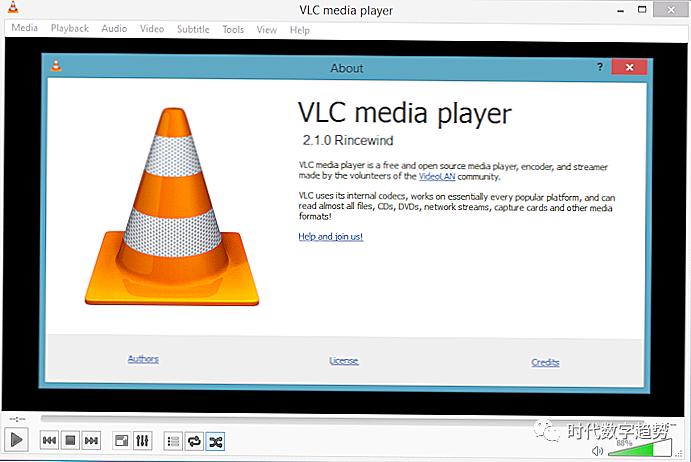
Task: Open the Authors link
Action: [143, 359]
